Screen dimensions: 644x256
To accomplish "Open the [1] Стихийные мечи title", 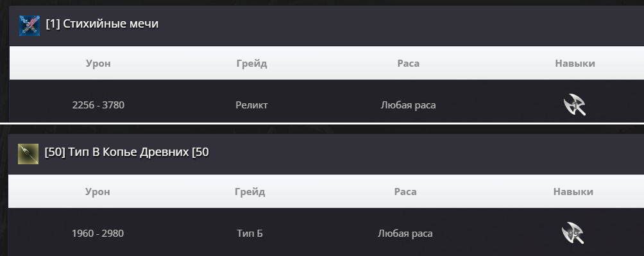I will click(102, 24).
